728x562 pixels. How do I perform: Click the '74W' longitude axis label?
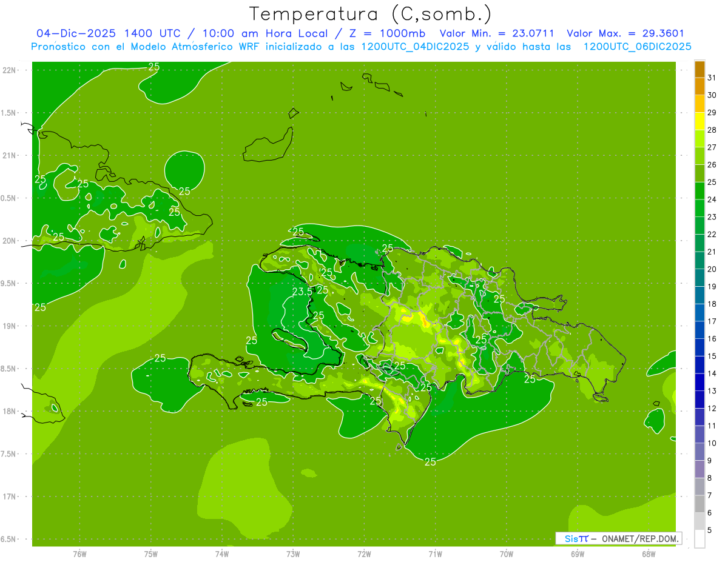[222, 554]
